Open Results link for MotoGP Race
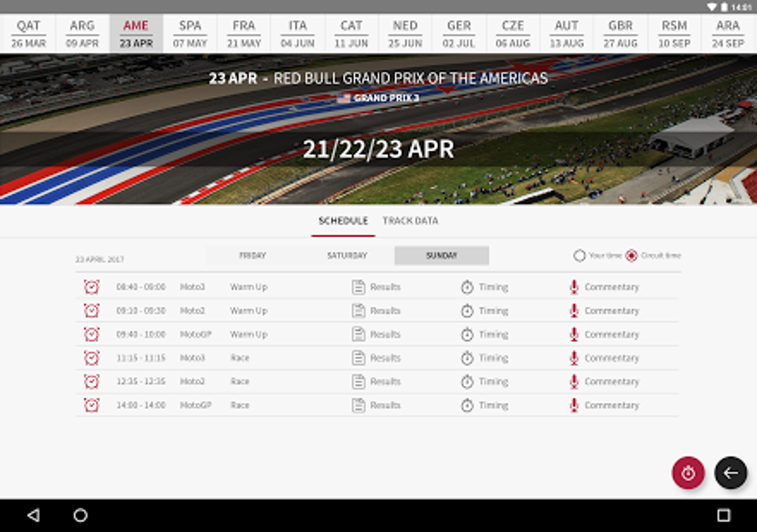 click(x=385, y=405)
